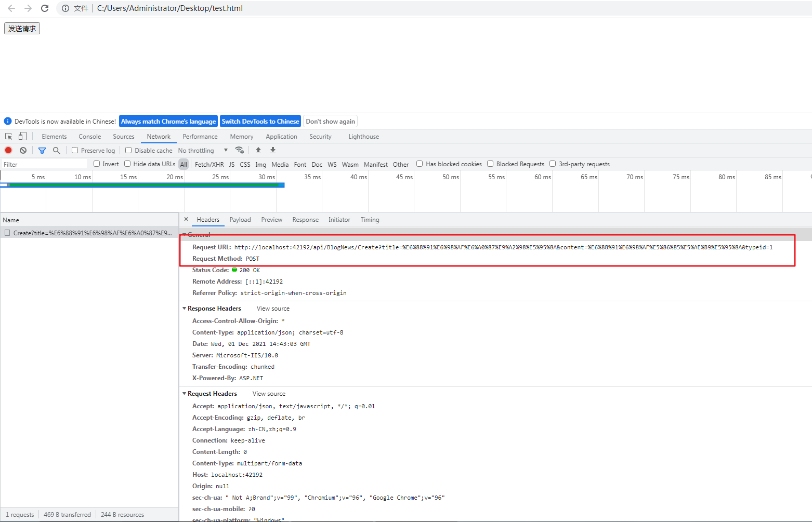Viewport: 812px width, 522px height.
Task: Switch to the Payload tab
Action: point(240,219)
